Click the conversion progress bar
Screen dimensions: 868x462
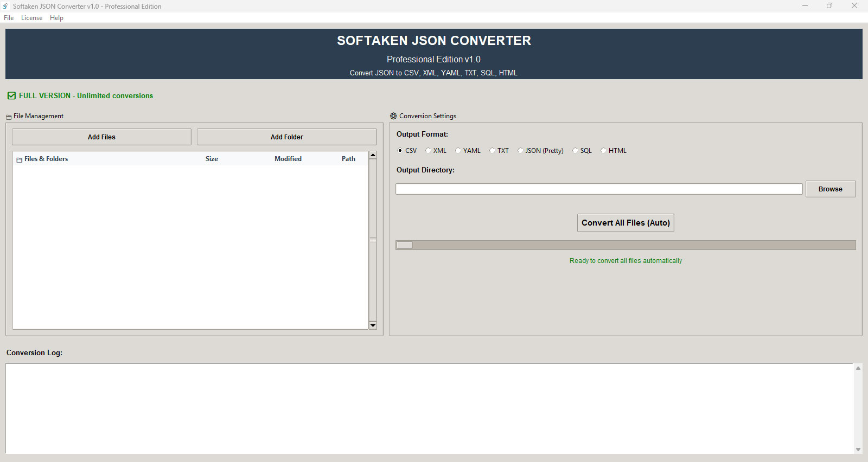pyautogui.click(x=626, y=245)
